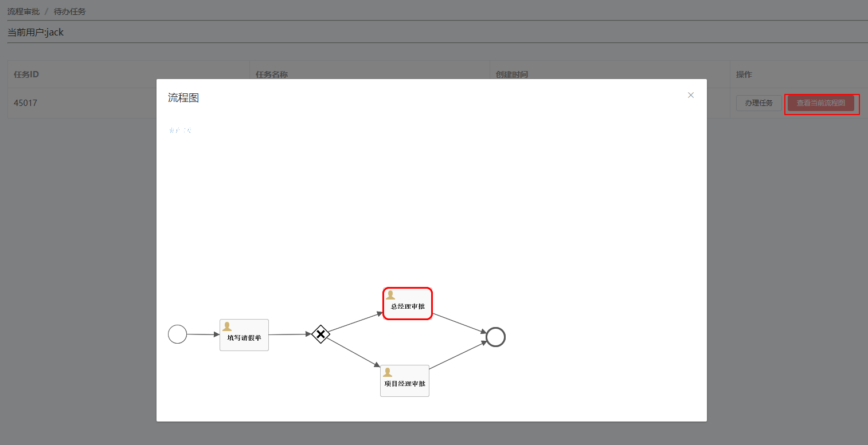The image size is (868, 445).
Task: Click the small faded blue text under the dialog title
Action: pos(180,131)
